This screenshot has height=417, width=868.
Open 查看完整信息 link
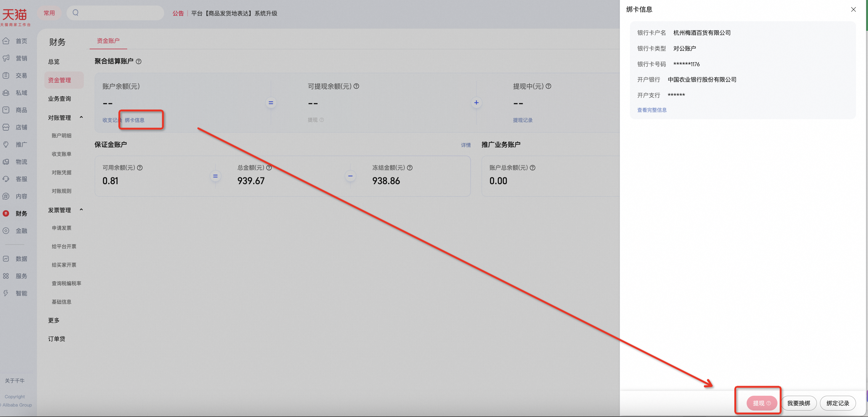[652, 110]
